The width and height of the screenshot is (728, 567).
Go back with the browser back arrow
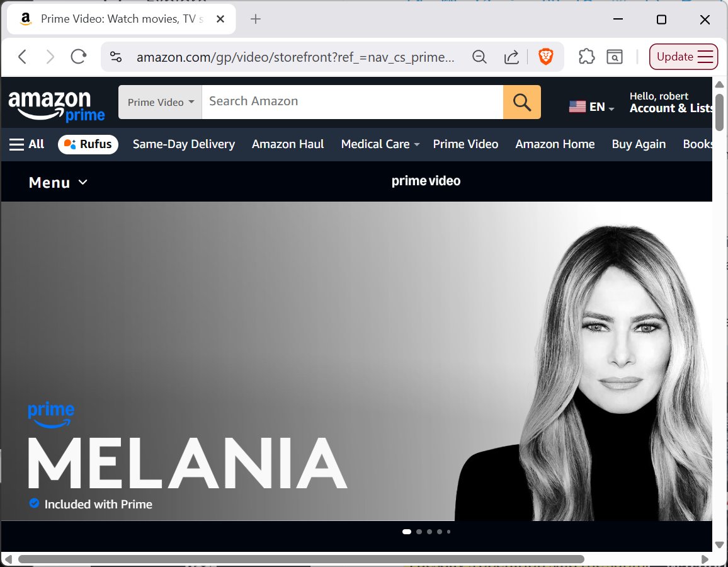point(22,57)
